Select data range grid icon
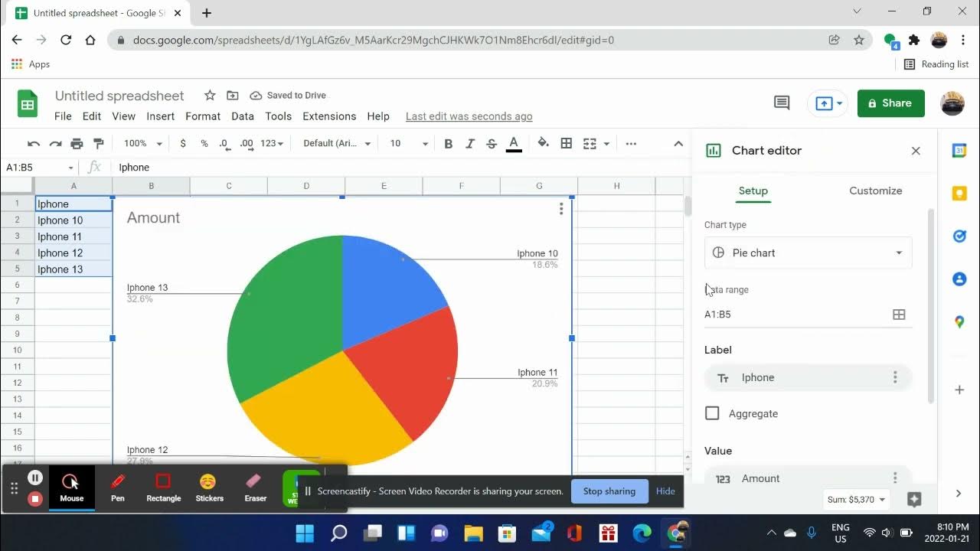Viewport: 980px width, 551px height. click(899, 315)
